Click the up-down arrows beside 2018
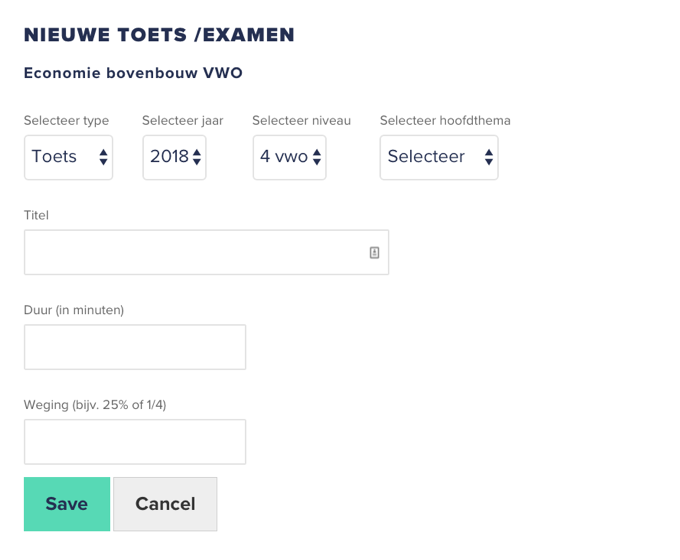 tap(197, 157)
